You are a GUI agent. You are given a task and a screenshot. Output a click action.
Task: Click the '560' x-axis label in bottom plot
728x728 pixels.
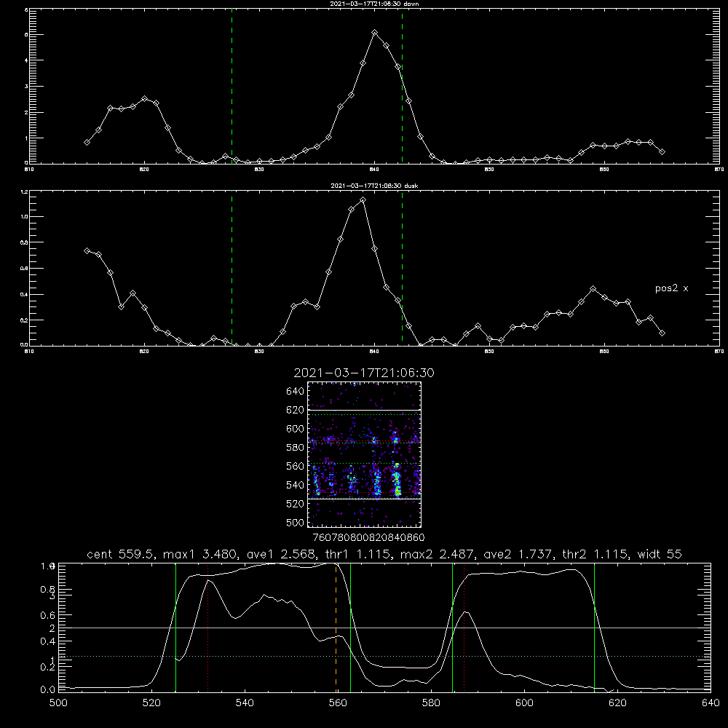[338, 703]
